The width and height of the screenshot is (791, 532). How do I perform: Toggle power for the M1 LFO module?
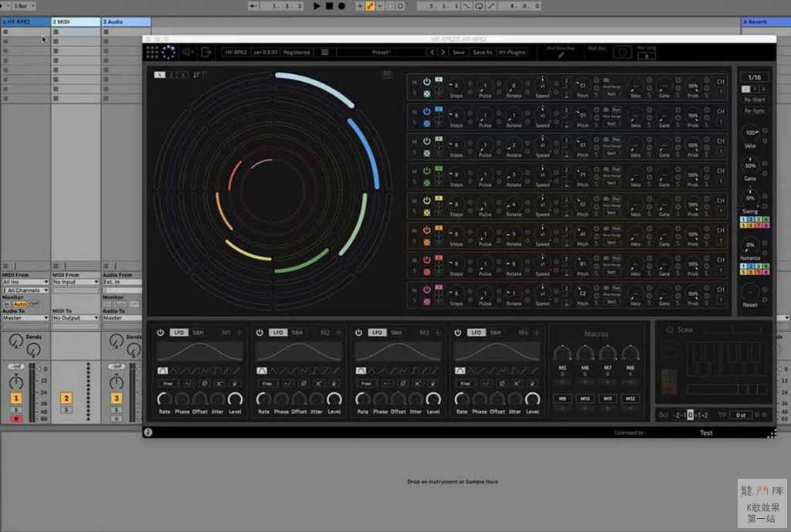[x=161, y=332]
